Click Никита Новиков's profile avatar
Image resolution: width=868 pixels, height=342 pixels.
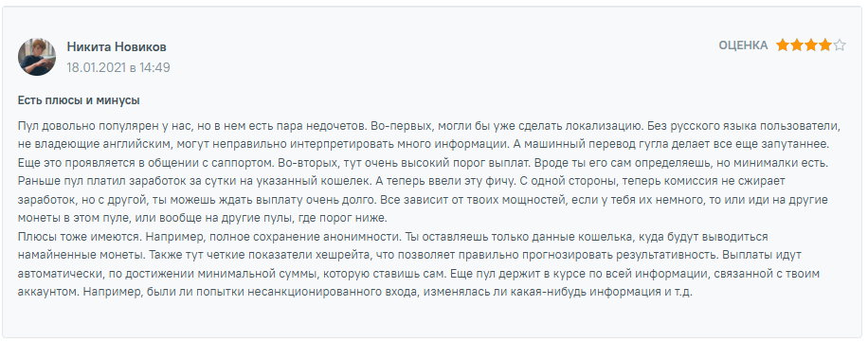pyautogui.click(x=37, y=57)
